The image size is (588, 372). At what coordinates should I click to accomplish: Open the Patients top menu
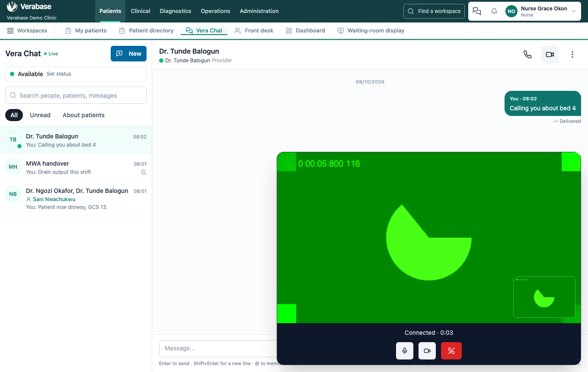coord(110,11)
